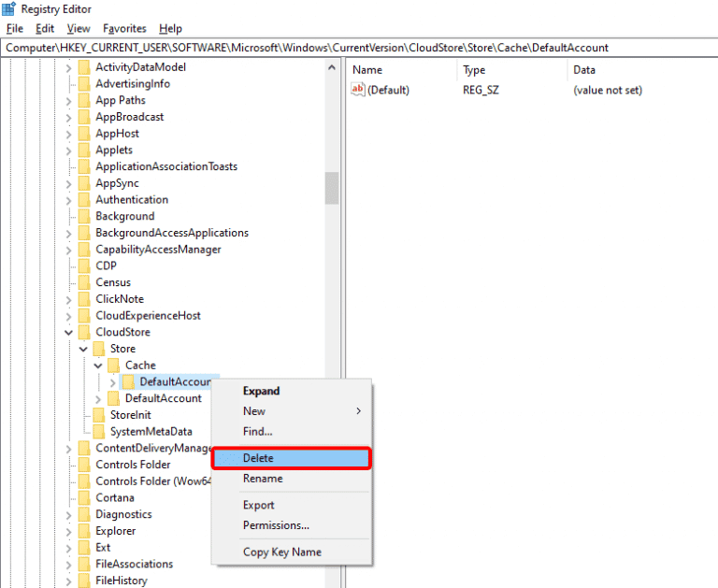The width and height of the screenshot is (718, 588).
Task: Click the CloudStore folder icon
Action: coord(84,332)
